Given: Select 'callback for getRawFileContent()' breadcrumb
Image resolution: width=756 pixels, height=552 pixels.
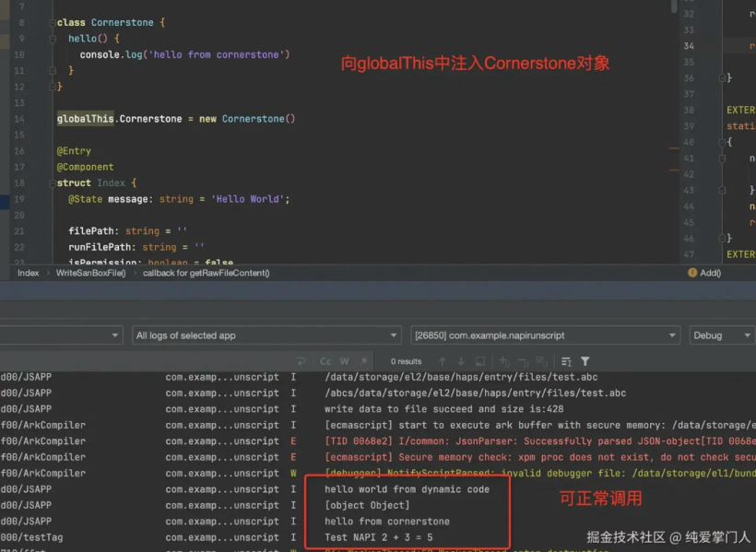Looking at the screenshot, I should tap(206, 273).
